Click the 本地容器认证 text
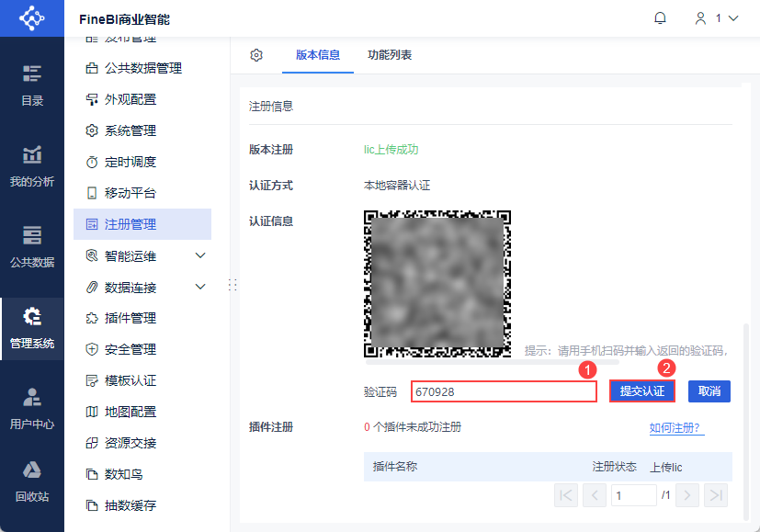760x532 pixels. point(397,186)
